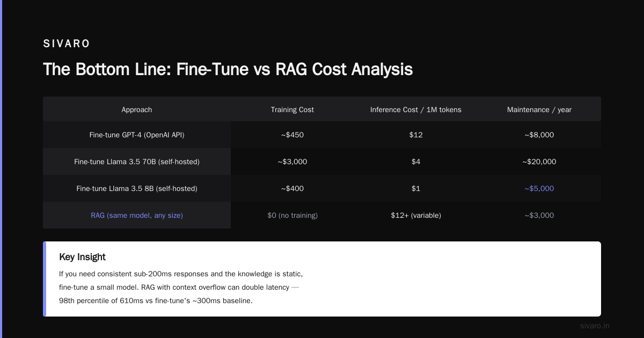This screenshot has width=644, height=338.
Task: Click the ~$3,000 training cost cell for Llama 70B
Action: pyautogui.click(x=292, y=162)
